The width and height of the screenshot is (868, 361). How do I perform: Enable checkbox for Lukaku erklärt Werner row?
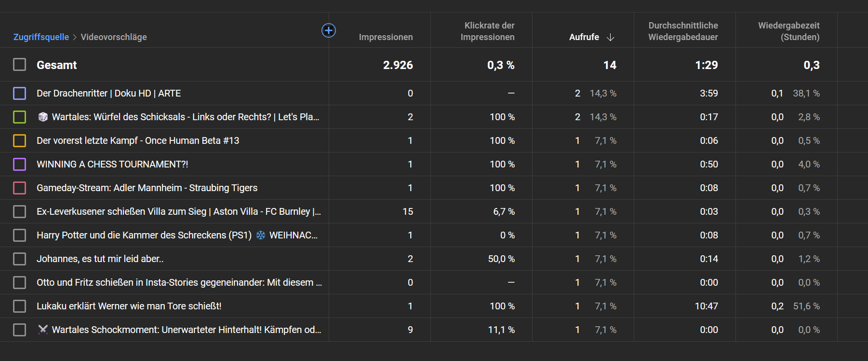click(x=20, y=306)
